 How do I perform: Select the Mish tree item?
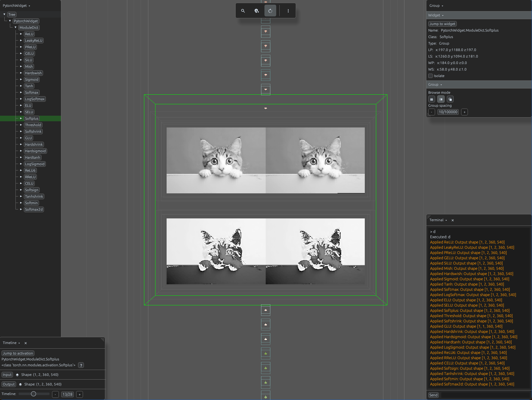[29, 67]
